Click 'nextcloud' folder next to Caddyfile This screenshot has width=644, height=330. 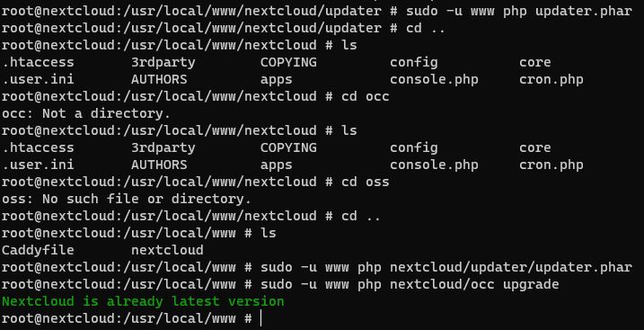point(167,250)
